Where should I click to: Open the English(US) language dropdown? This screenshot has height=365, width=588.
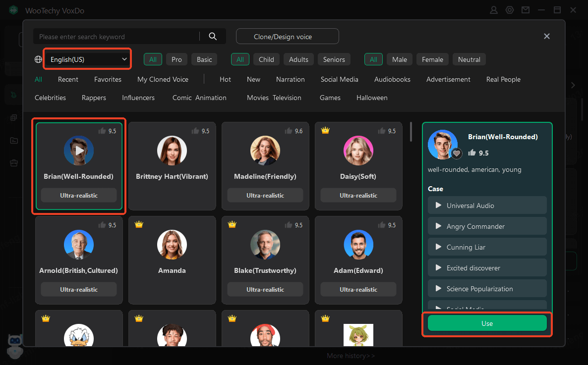click(88, 59)
